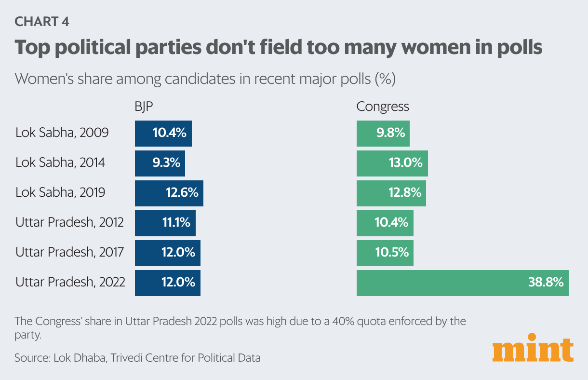Select the Congress 12.8% bar
This screenshot has width=588, height=380.
coord(391,193)
